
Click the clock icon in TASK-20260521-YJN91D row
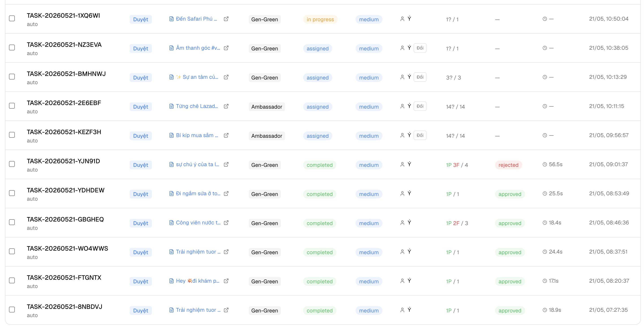pyautogui.click(x=545, y=164)
